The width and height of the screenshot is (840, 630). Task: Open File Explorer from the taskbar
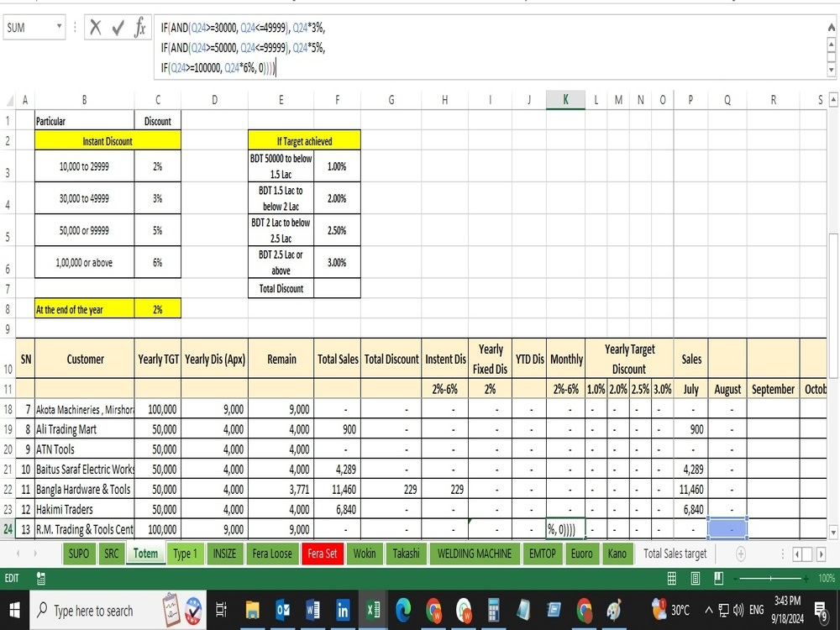pos(252,610)
